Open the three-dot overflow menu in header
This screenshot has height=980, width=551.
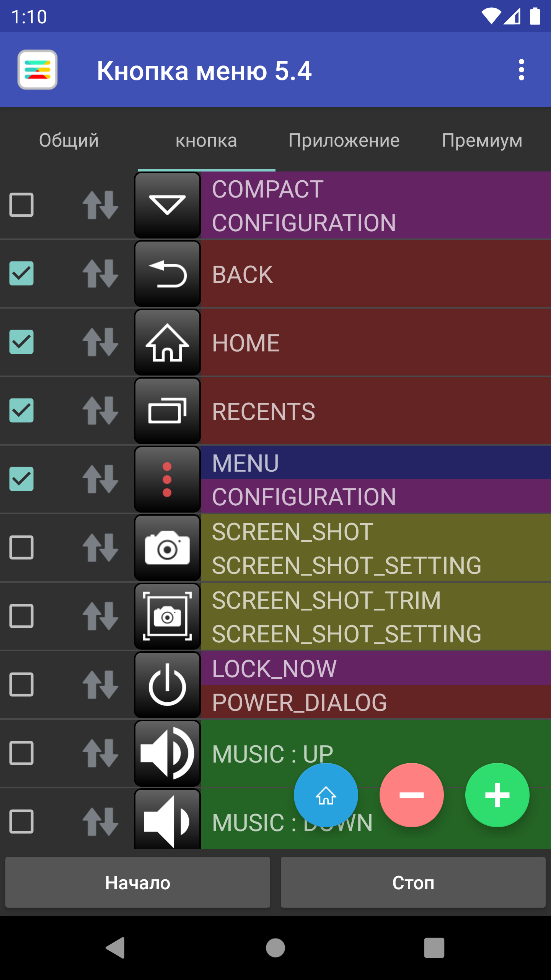[x=521, y=70]
